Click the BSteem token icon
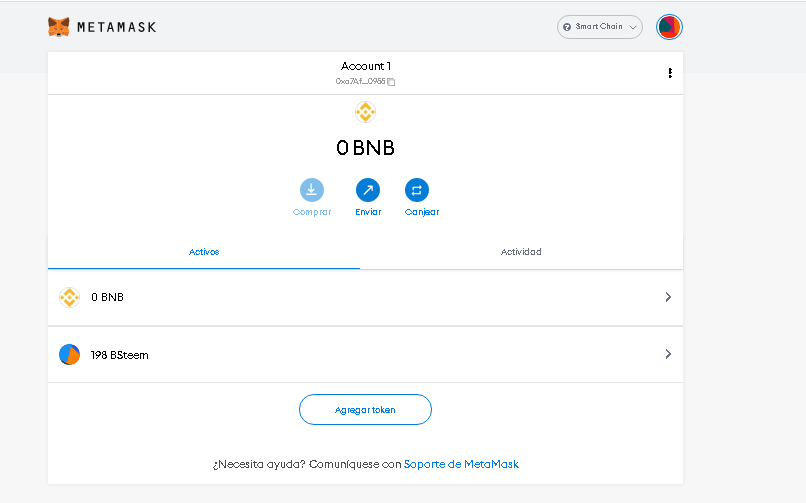 tap(69, 355)
